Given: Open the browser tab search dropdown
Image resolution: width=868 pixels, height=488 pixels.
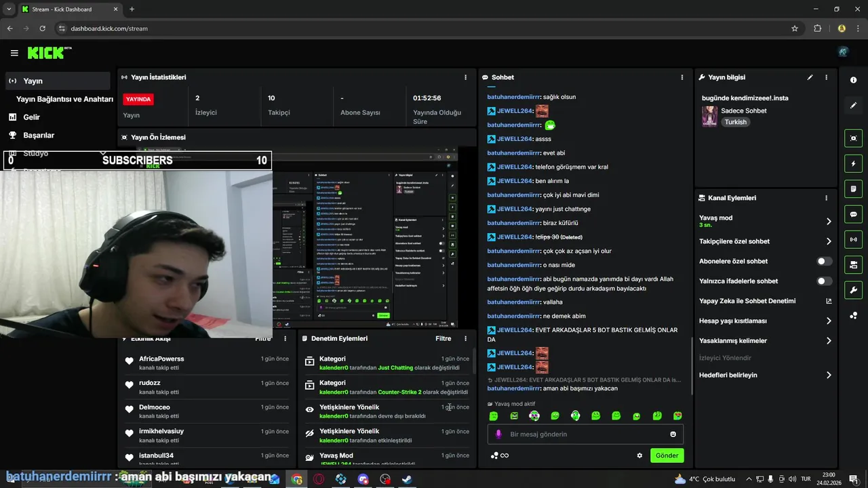Looking at the screenshot, I should pos(9,9).
